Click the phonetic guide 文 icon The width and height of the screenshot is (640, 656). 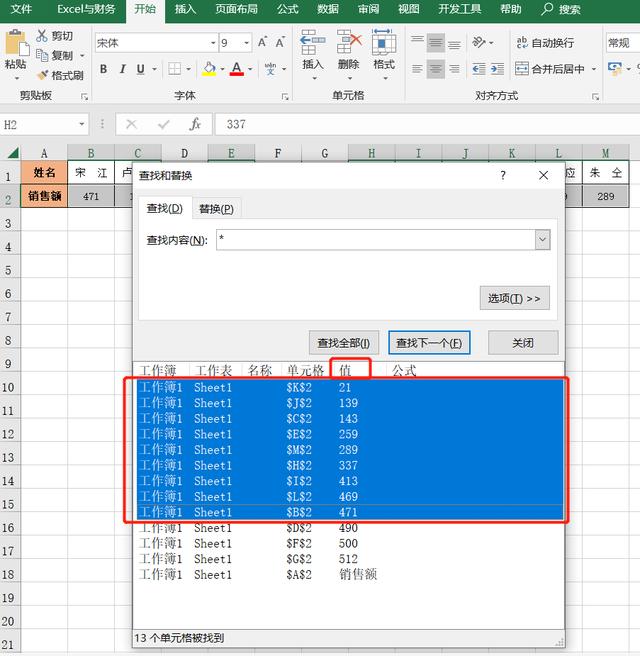click(270, 69)
